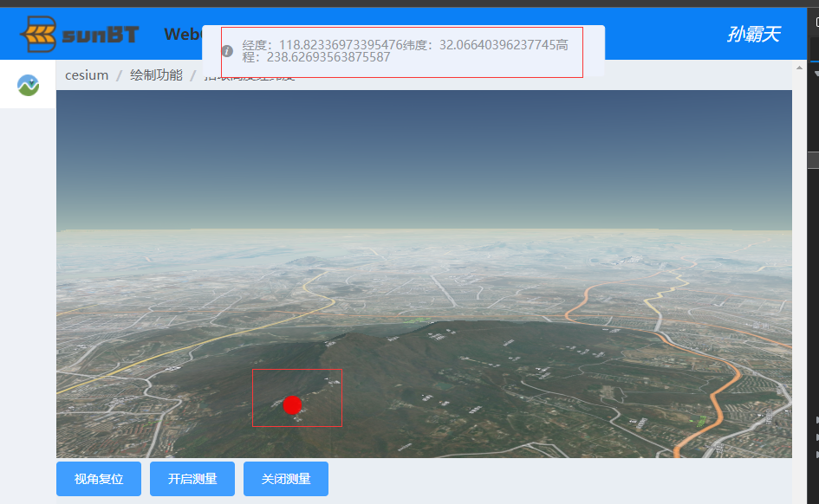This screenshot has width=819, height=504.
Task: Click the vertical scrollbar track on the page
Action: click(798, 260)
